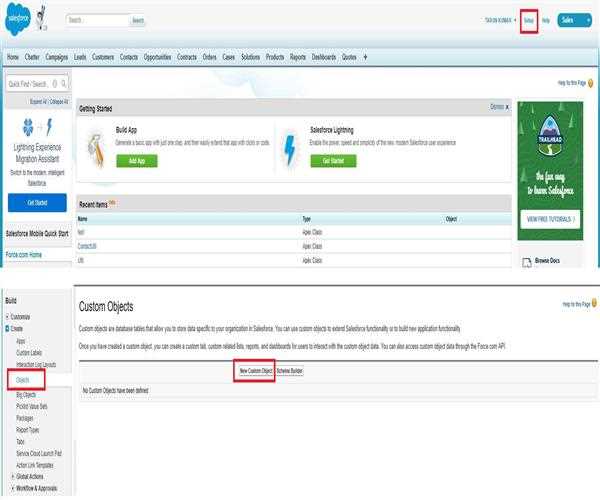
Task: Click Help for this Page on Custom Objects
Action: point(576,304)
